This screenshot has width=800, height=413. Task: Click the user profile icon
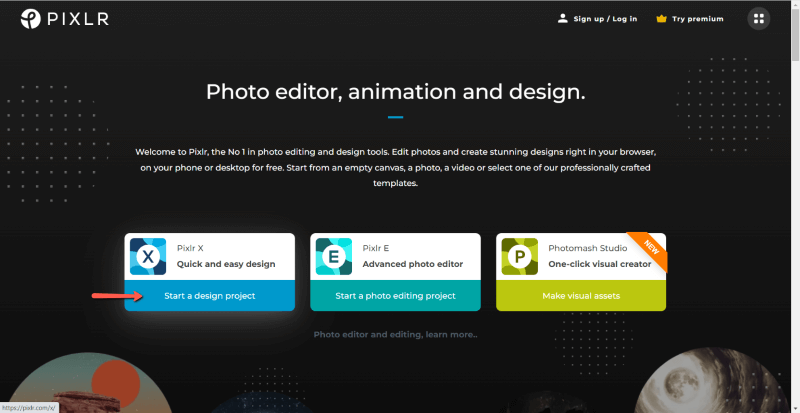[563, 19]
